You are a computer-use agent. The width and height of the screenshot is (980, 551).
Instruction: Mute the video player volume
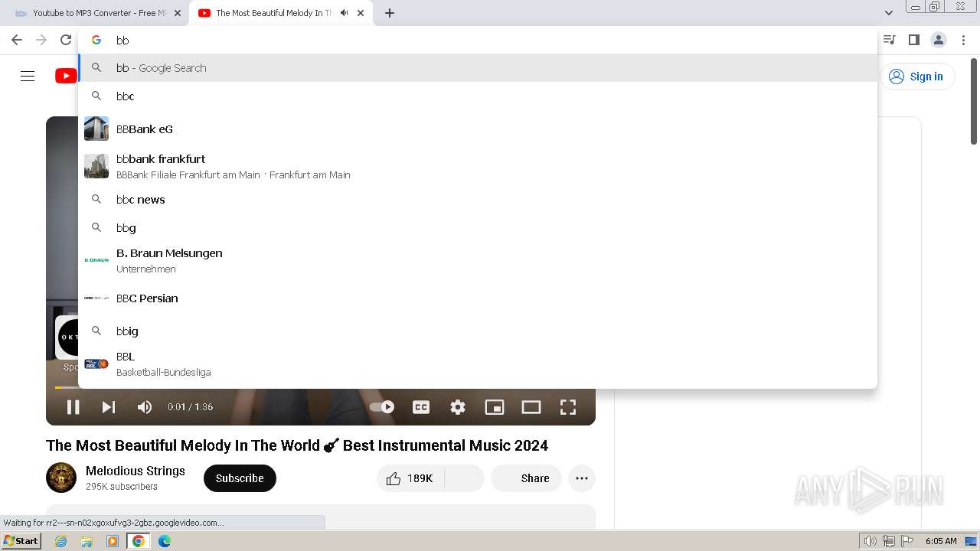click(145, 407)
